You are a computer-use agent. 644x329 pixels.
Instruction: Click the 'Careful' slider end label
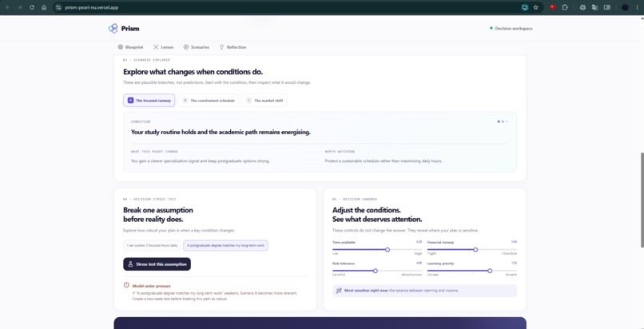tap(339, 275)
